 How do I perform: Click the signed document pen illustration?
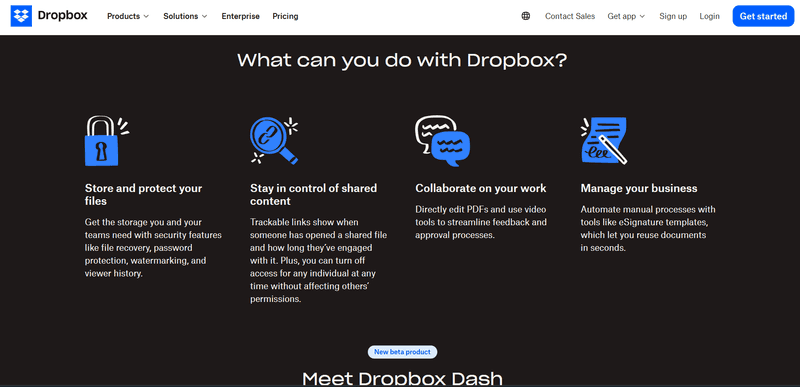click(604, 140)
